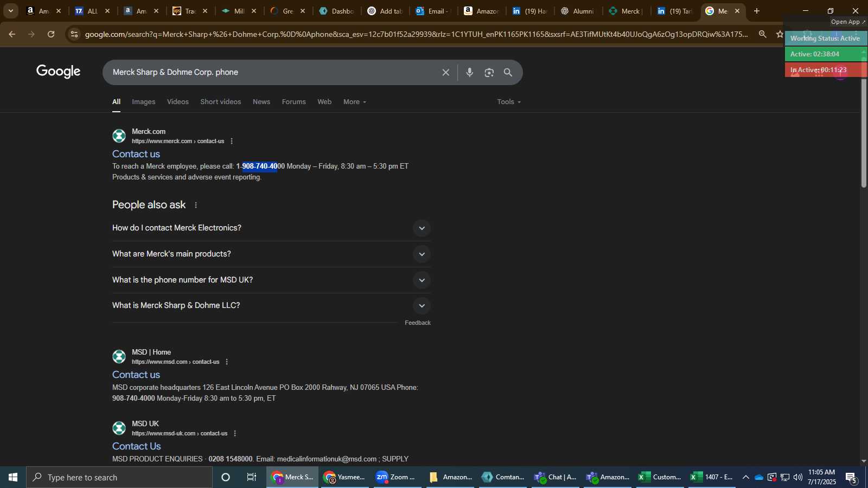Open tab search dropdown arrow
The image size is (868, 488).
(10, 11)
